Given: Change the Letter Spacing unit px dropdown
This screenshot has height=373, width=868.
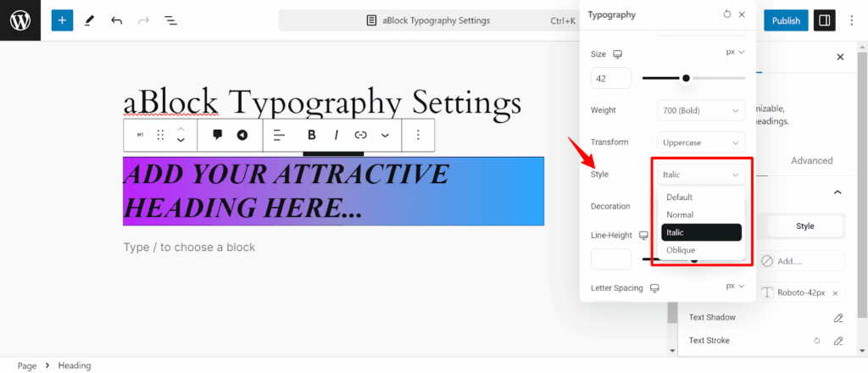Looking at the screenshot, I should coord(735,287).
